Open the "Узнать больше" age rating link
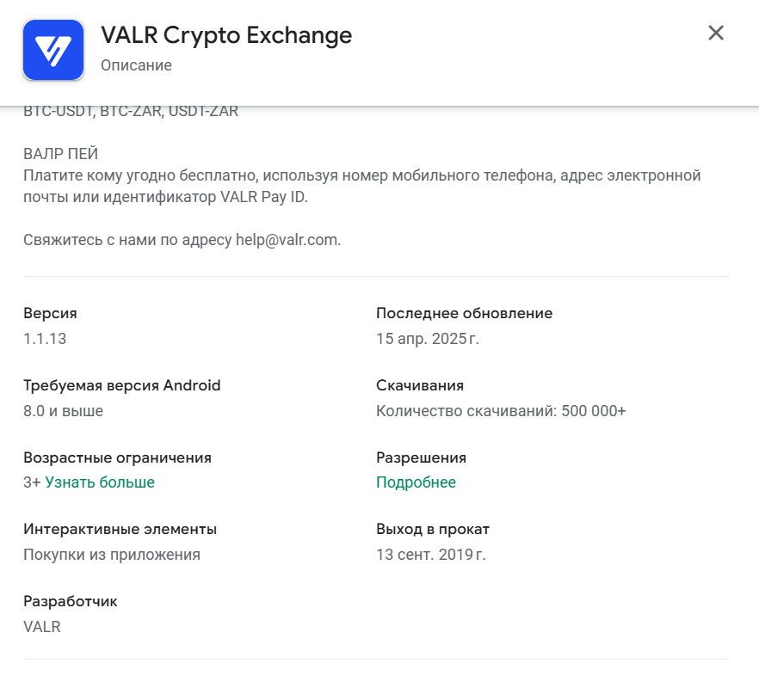 [x=100, y=482]
